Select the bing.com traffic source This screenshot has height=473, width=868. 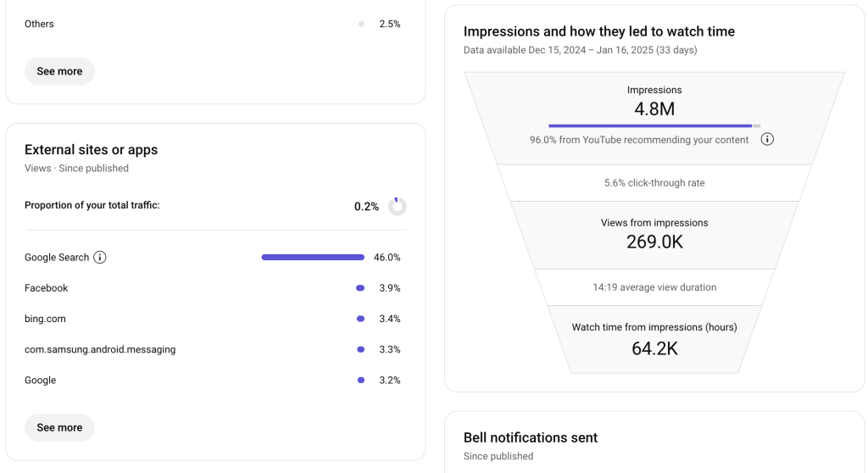tap(45, 319)
